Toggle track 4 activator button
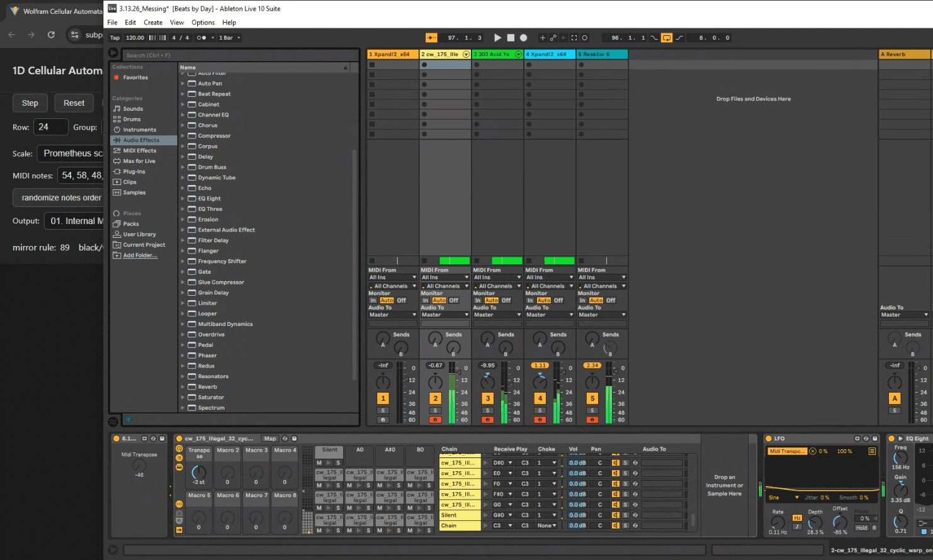The image size is (933, 560). [x=540, y=398]
